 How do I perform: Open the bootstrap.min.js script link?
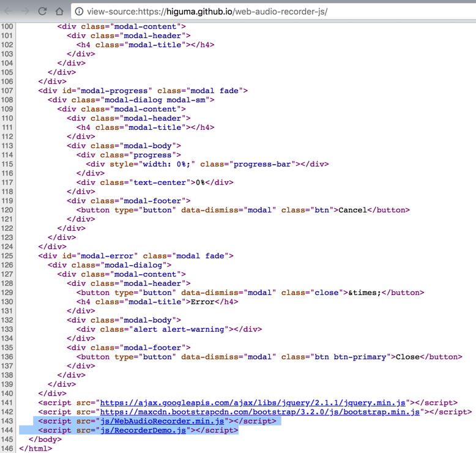[x=260, y=412]
